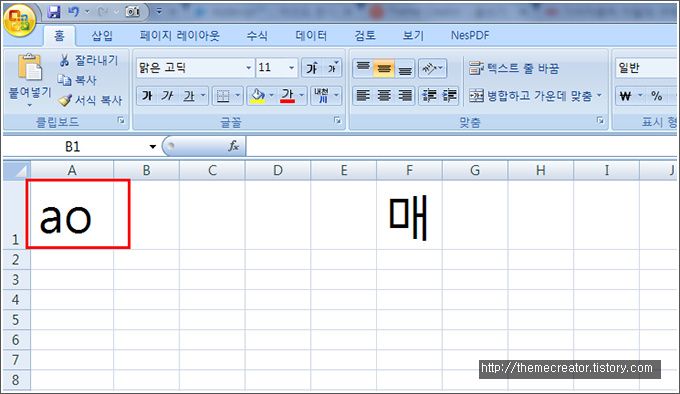This screenshot has width=680, height=394.
Task: Toggle bottom vertical alignment
Action: click(x=405, y=68)
